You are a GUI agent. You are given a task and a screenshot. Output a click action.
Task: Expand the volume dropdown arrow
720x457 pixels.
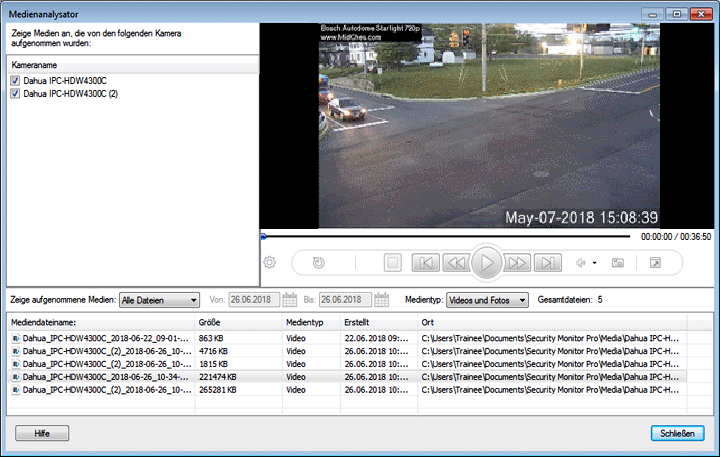[595, 263]
